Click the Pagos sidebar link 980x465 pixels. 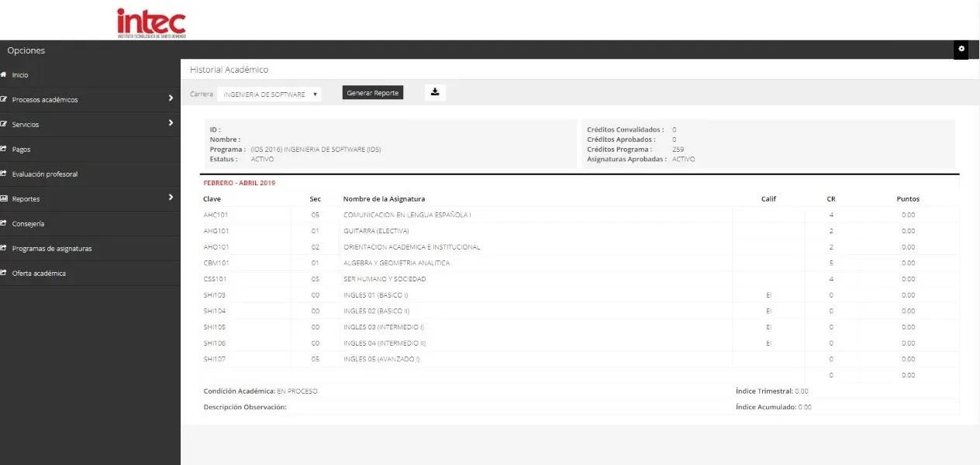[22, 149]
